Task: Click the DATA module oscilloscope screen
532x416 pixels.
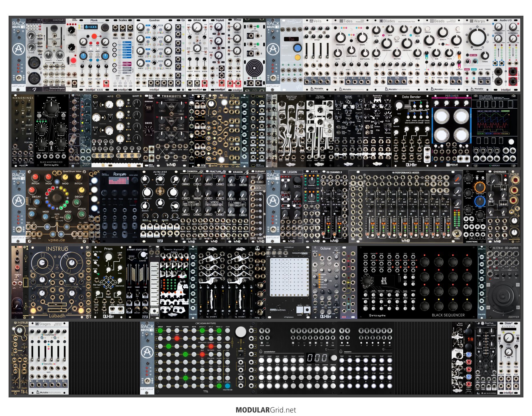Action: (x=494, y=123)
